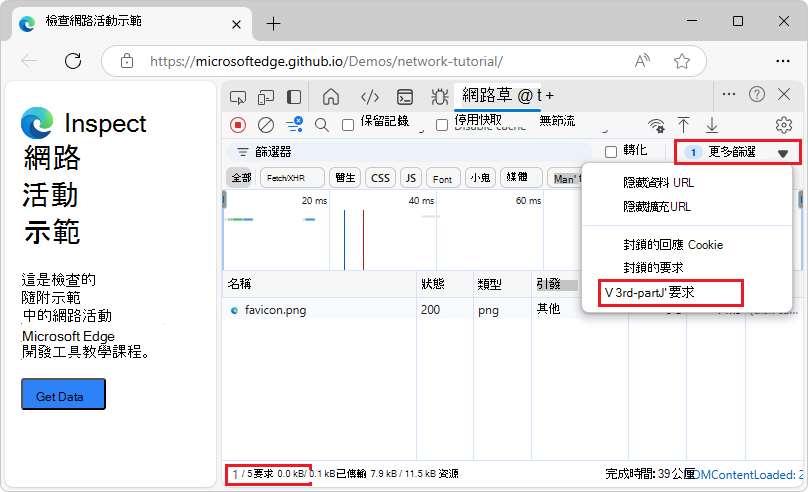The width and height of the screenshot is (808, 492).
Task: Select the Font filter chip
Action: [x=443, y=179]
